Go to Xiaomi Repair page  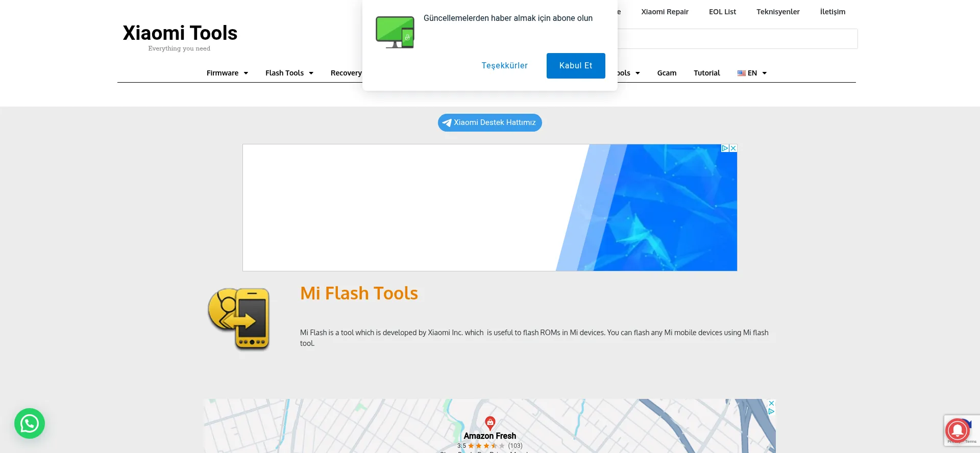665,12
